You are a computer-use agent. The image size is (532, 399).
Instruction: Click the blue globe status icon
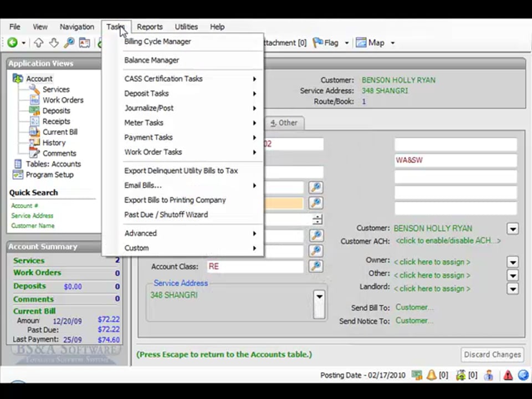[523, 375]
